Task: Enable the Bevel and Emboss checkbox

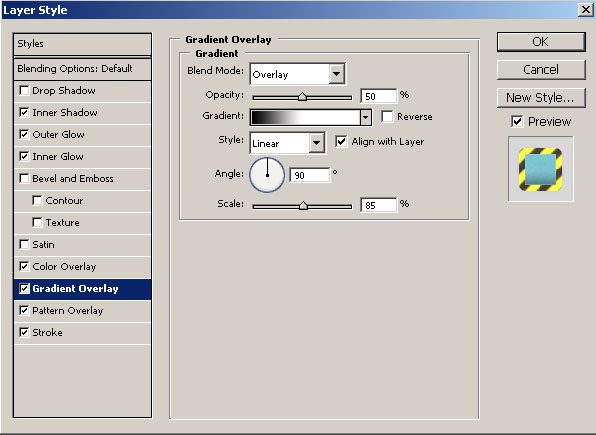Action: [24, 178]
